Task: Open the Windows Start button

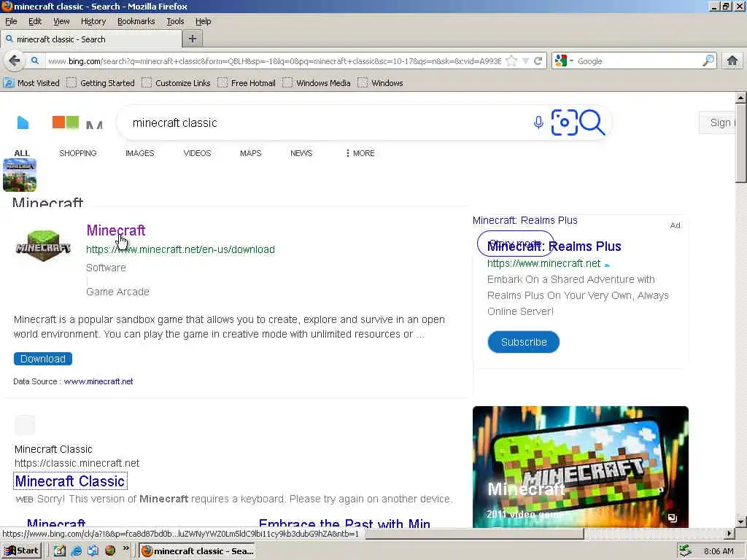Action: [22, 551]
